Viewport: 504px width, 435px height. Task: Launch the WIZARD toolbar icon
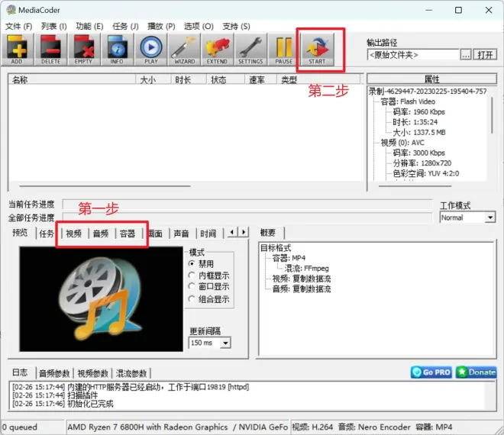pyautogui.click(x=184, y=50)
